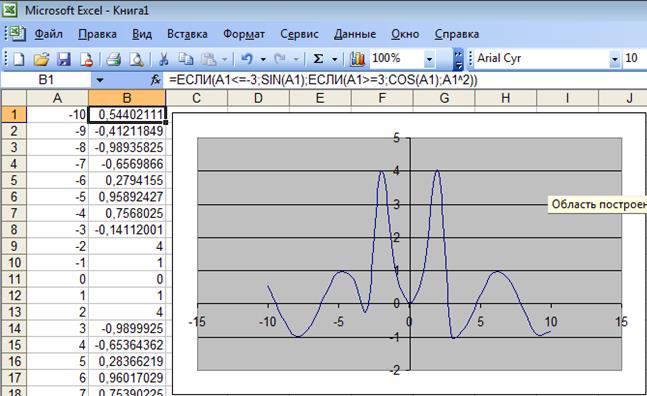Click the Select All corner button
Viewport: 647px width, 396px height.
click(x=14, y=98)
